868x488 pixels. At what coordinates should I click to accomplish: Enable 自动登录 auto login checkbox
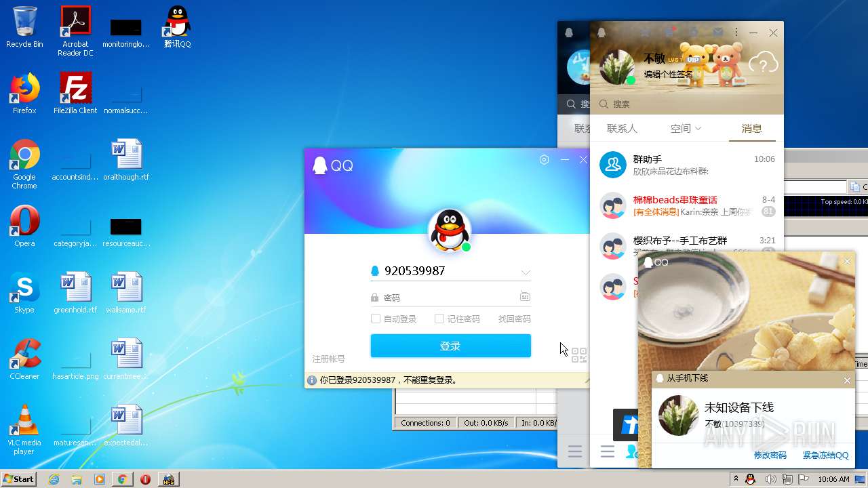[x=376, y=319]
